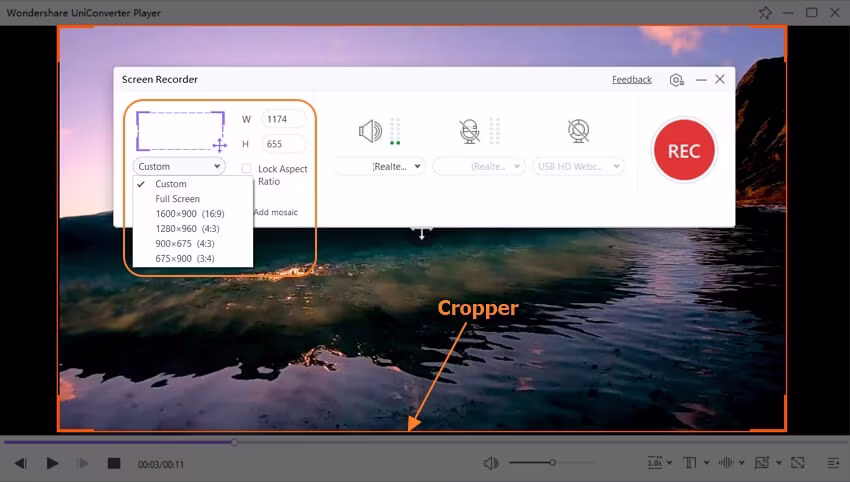Click the Add mosaic option
The image size is (850, 482).
[x=276, y=212]
